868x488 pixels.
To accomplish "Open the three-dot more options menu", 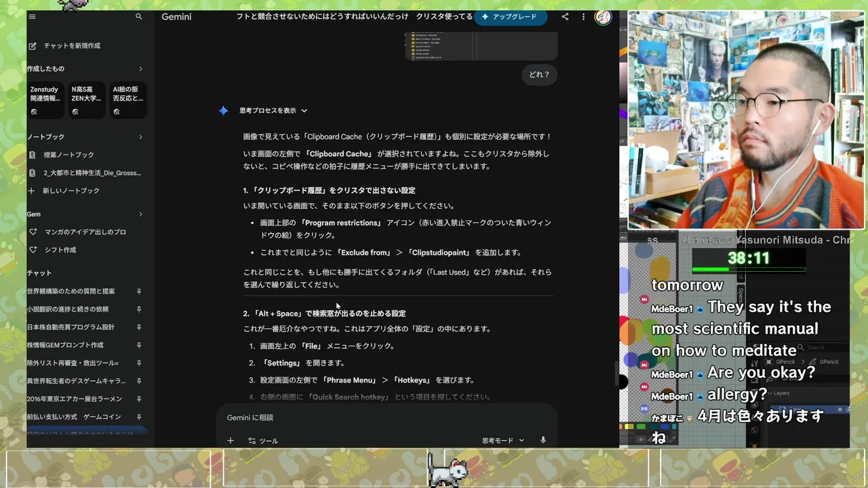I will [583, 17].
